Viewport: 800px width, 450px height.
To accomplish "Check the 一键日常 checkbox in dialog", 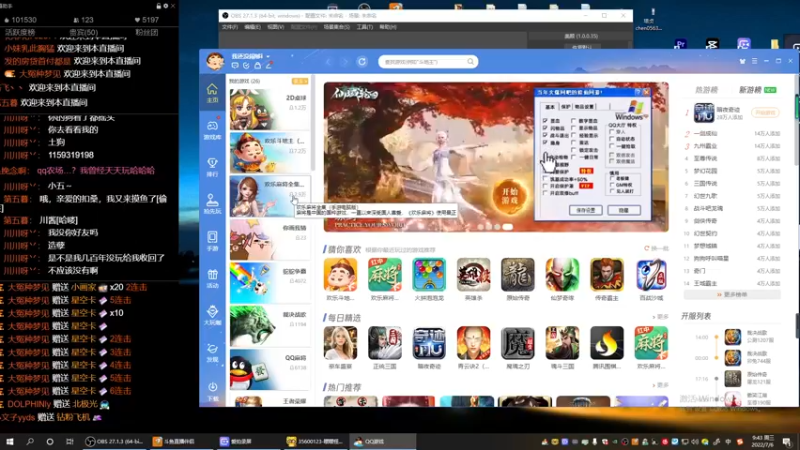I will (574, 157).
